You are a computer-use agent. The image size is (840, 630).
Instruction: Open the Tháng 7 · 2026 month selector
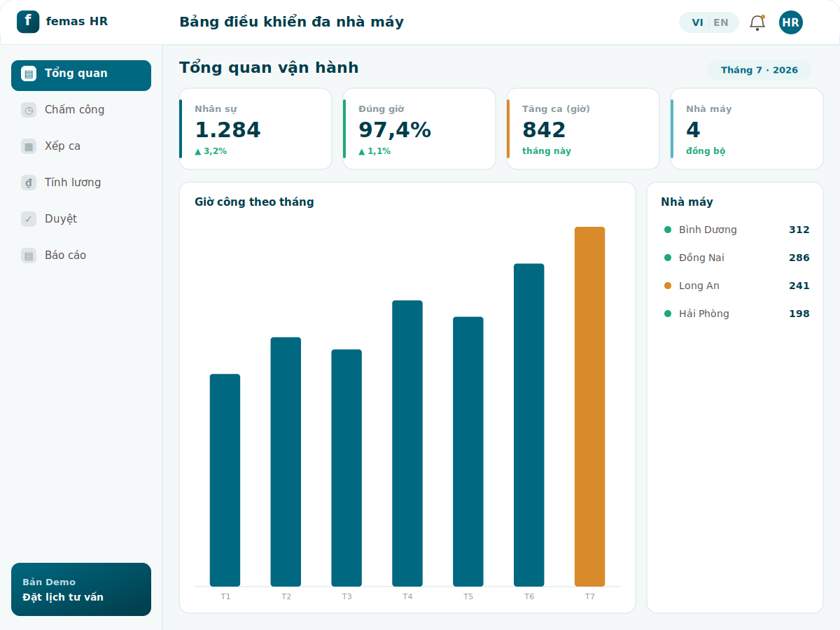(x=759, y=70)
